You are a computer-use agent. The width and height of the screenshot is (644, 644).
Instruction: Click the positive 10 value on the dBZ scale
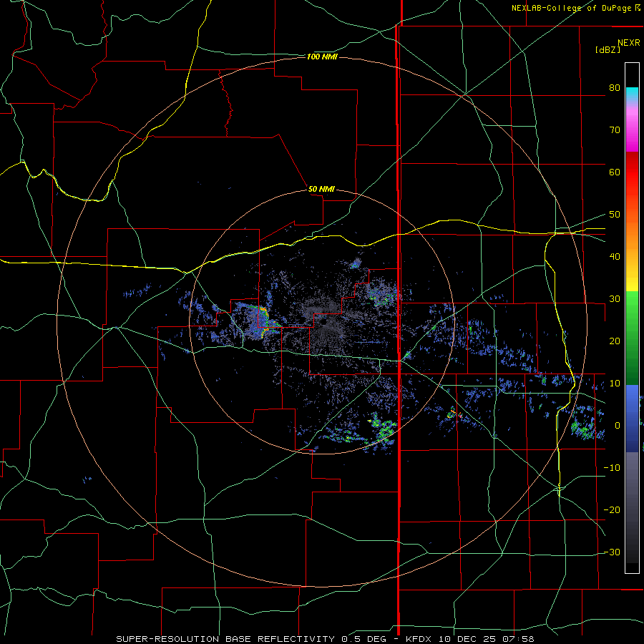pyautogui.click(x=615, y=384)
